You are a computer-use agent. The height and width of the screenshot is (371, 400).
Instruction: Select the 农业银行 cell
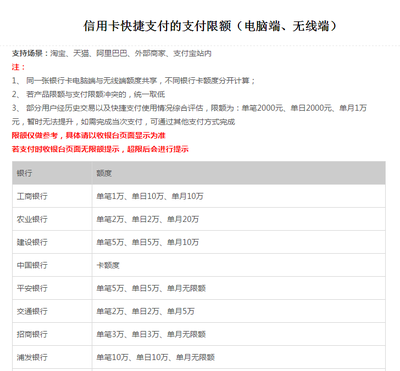point(52,219)
